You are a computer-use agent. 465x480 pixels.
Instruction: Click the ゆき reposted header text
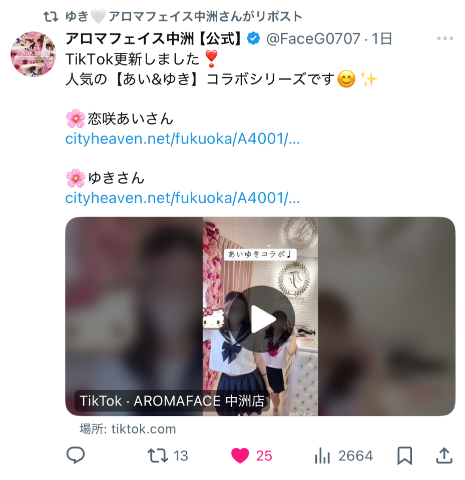coord(184,16)
